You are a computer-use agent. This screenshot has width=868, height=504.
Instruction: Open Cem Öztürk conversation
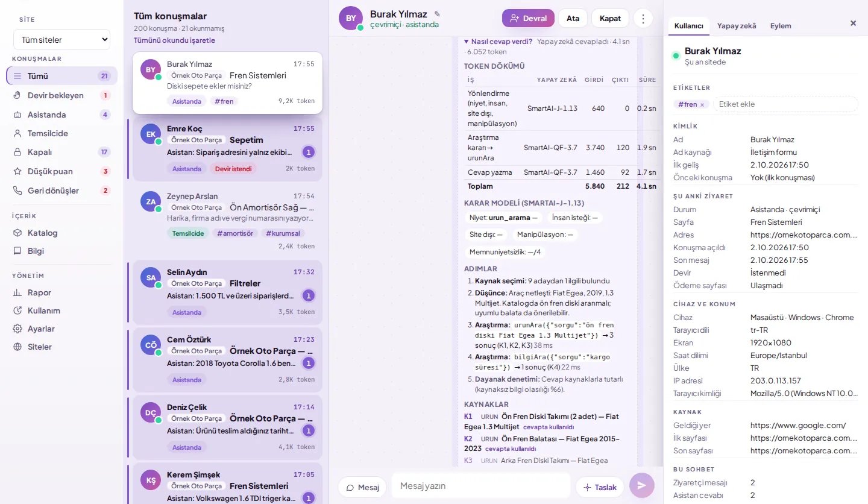(x=228, y=360)
